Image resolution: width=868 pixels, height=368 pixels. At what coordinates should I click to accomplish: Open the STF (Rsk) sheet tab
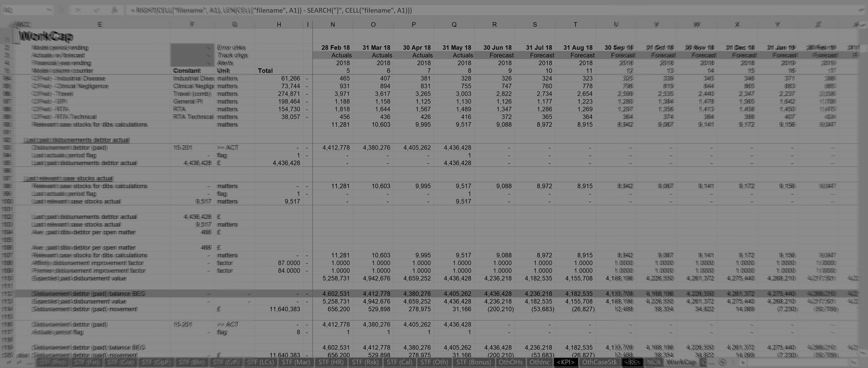(365, 362)
